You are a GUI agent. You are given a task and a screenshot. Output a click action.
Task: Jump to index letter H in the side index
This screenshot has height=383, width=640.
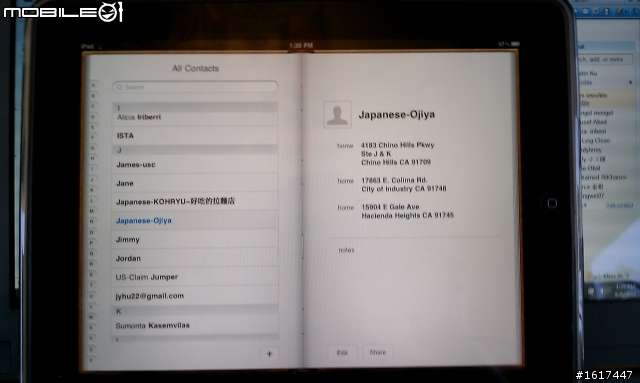[93, 158]
